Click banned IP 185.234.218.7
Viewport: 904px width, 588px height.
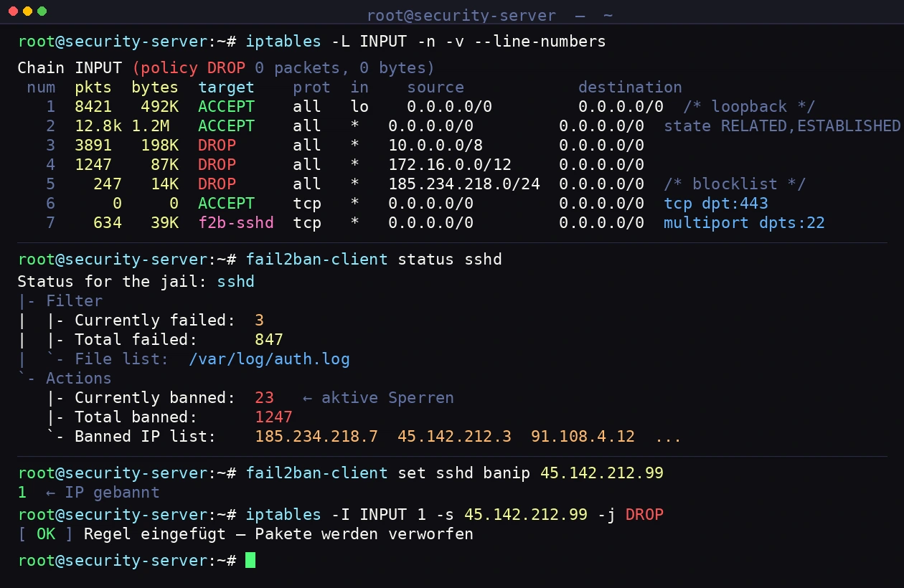[316, 436]
